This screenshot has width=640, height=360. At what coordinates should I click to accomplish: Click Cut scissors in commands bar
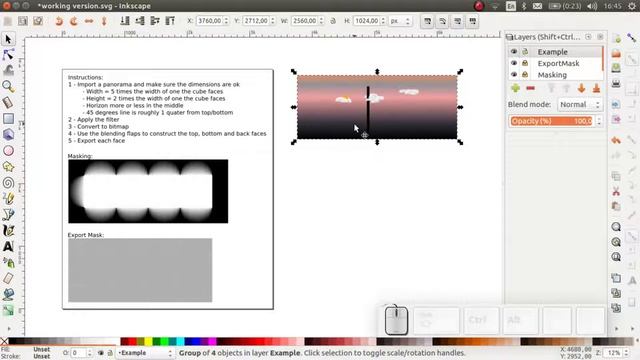tap(616, 191)
